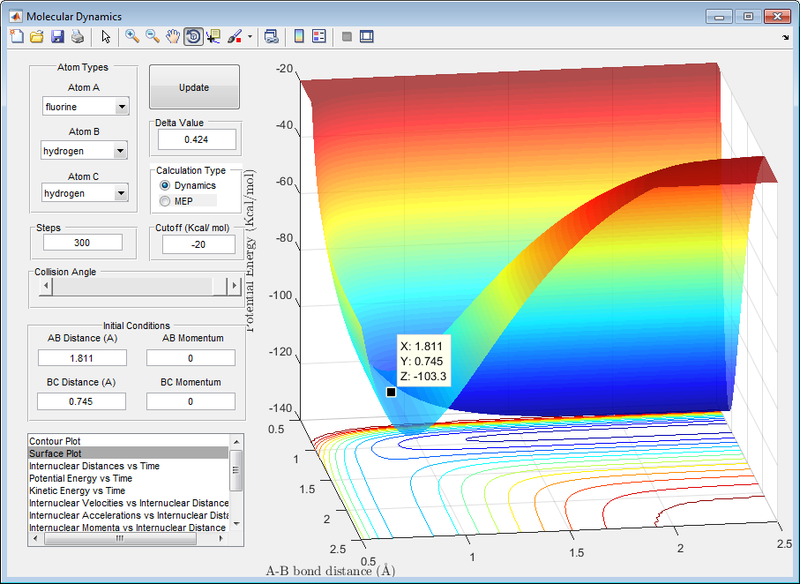The image size is (800, 584).
Task: Select the Pan hand tool
Action: [172, 37]
